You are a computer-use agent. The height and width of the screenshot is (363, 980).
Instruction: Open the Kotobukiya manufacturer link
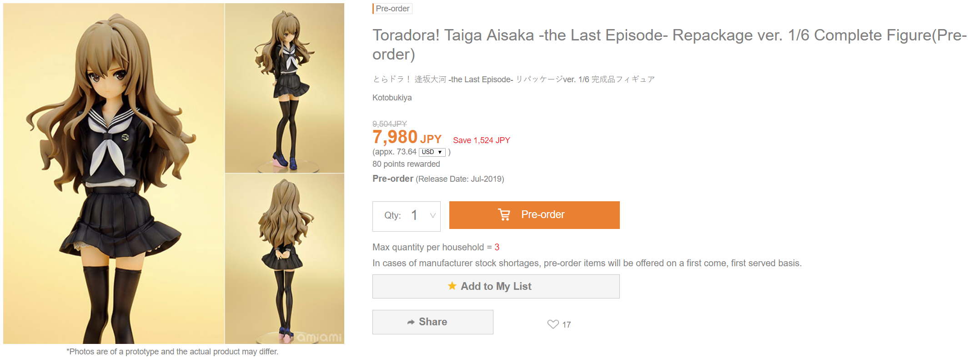(x=392, y=98)
